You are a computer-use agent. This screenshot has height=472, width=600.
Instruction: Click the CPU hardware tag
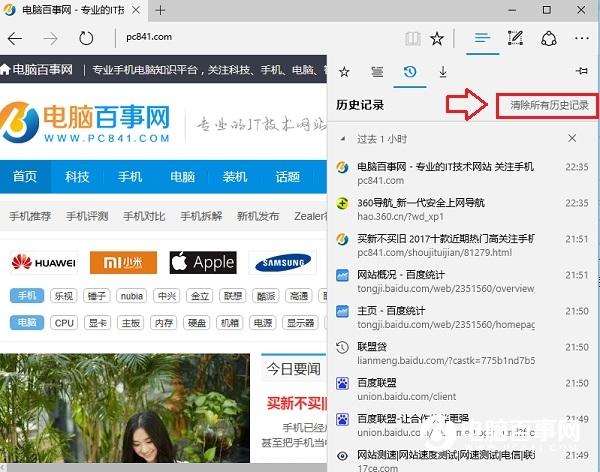click(64, 323)
